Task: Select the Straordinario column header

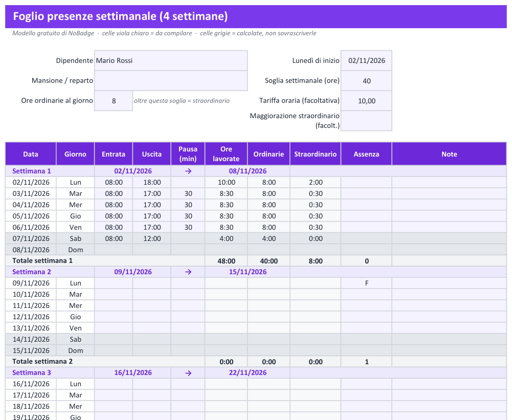Action: coord(315,154)
